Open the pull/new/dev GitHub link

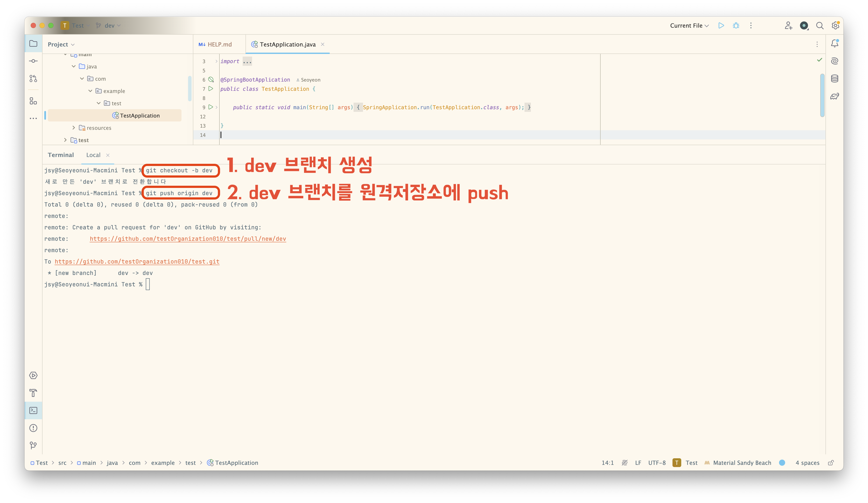coord(188,239)
